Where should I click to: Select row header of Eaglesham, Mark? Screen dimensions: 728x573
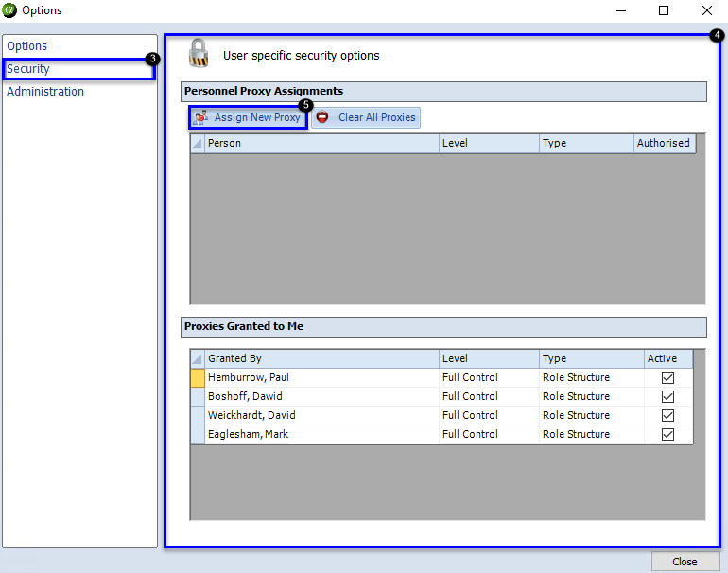pyautogui.click(x=198, y=435)
